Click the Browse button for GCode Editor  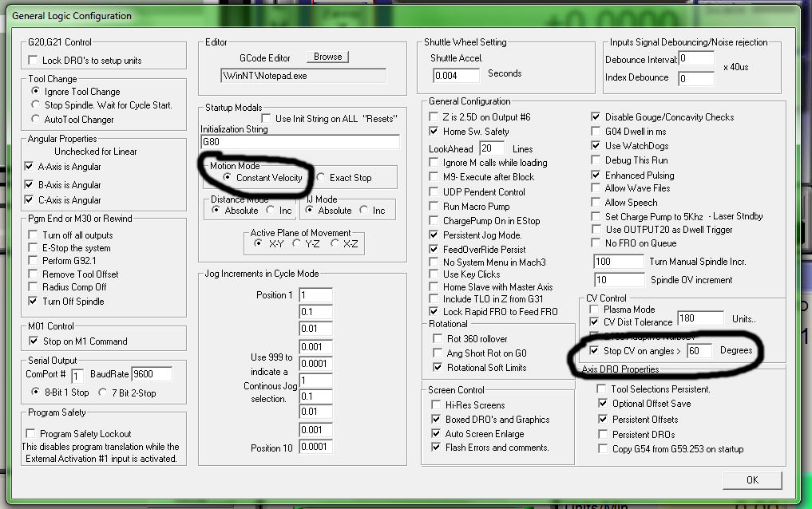[x=327, y=57]
